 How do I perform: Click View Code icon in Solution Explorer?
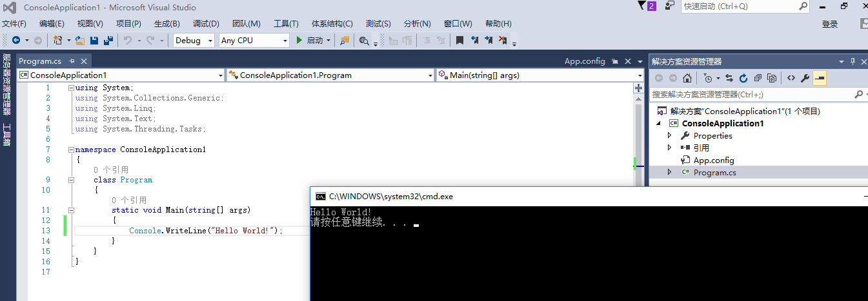click(x=791, y=78)
